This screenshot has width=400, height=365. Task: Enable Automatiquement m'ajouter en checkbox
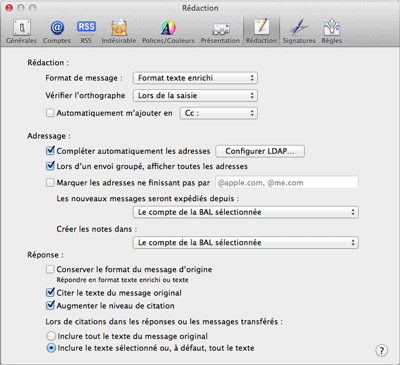click(50, 113)
